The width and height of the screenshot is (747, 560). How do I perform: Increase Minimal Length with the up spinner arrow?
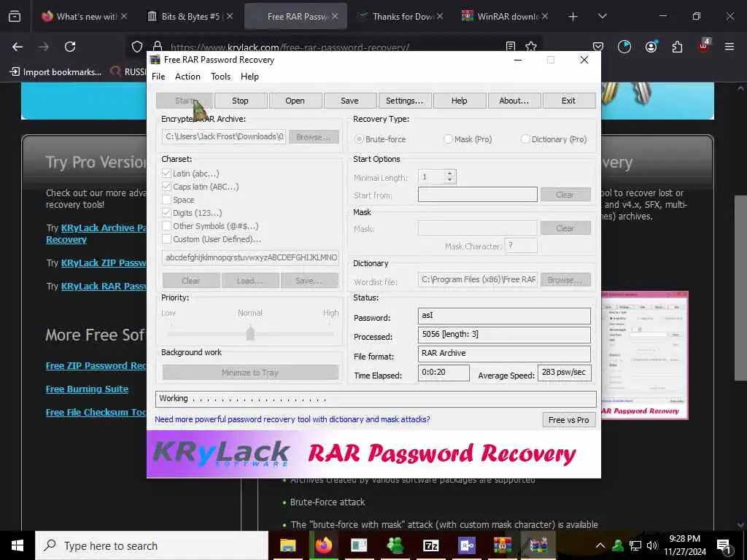pos(449,174)
